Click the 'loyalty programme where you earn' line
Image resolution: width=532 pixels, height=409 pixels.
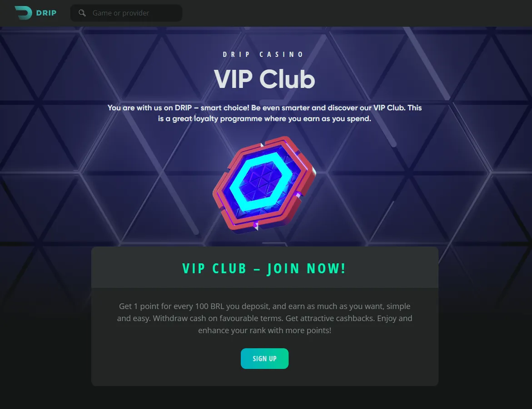(x=265, y=119)
